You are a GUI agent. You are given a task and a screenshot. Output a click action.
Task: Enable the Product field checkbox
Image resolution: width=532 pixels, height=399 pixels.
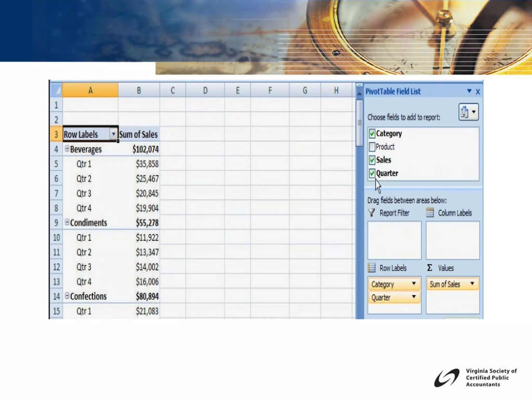pos(372,147)
